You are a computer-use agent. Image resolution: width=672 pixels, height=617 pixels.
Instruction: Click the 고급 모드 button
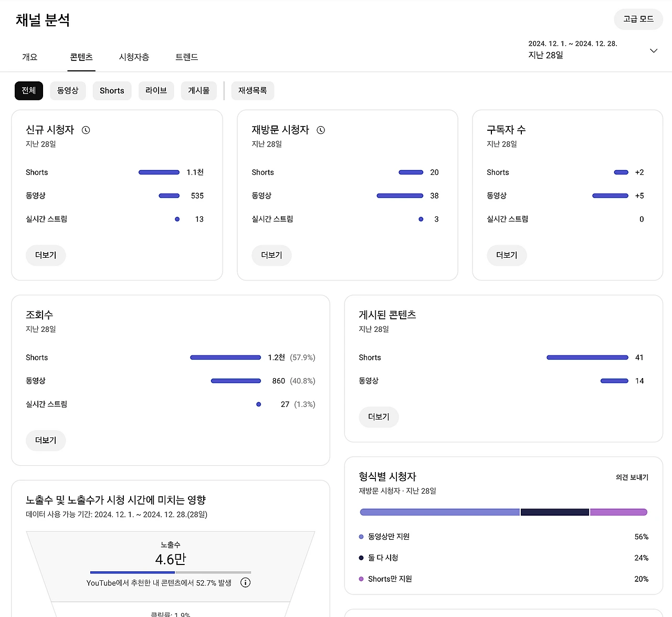[638, 19]
